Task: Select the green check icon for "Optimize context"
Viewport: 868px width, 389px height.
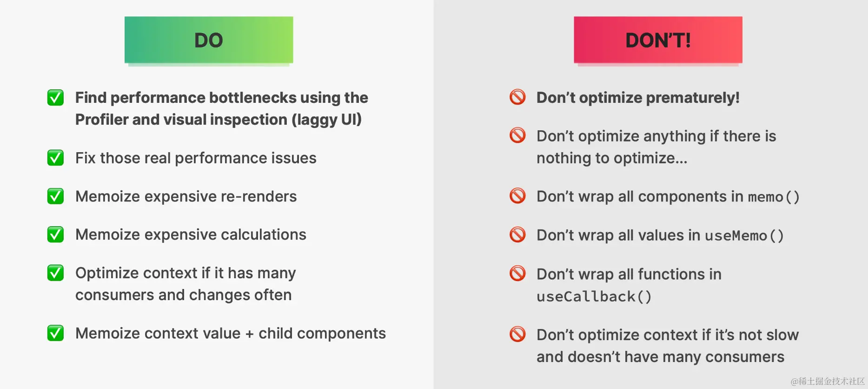Action: 55,273
